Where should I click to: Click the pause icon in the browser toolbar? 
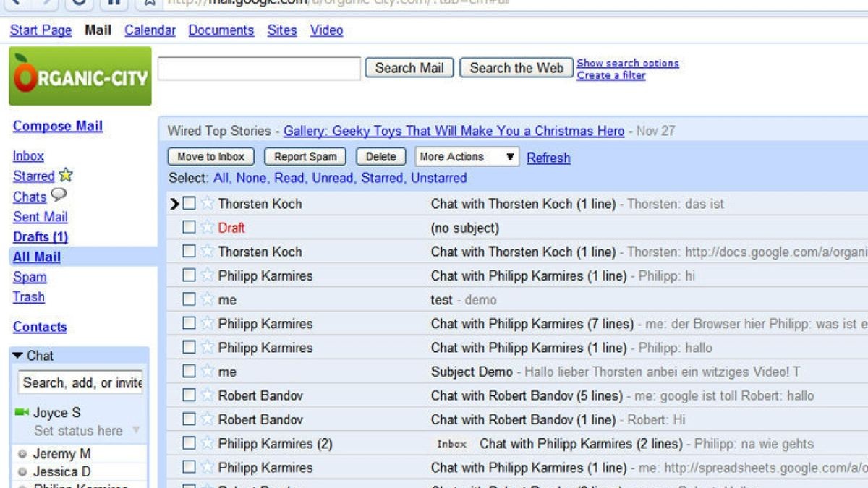pyautogui.click(x=113, y=5)
